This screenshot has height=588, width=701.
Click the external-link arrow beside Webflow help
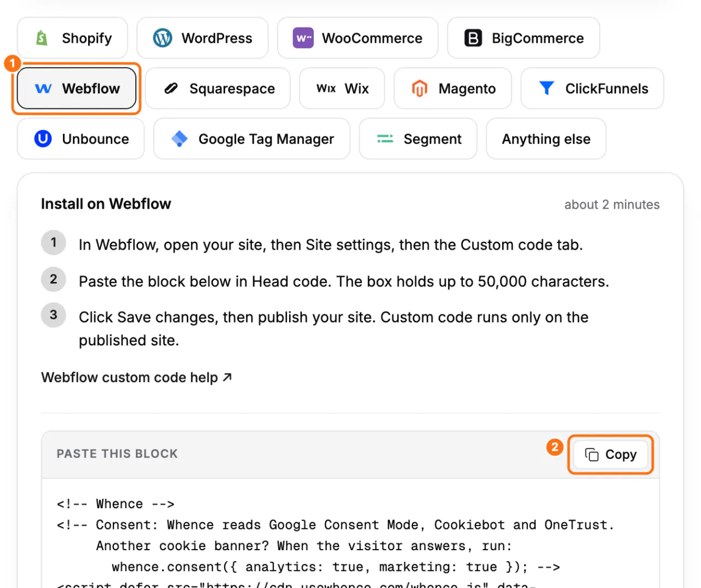[227, 377]
